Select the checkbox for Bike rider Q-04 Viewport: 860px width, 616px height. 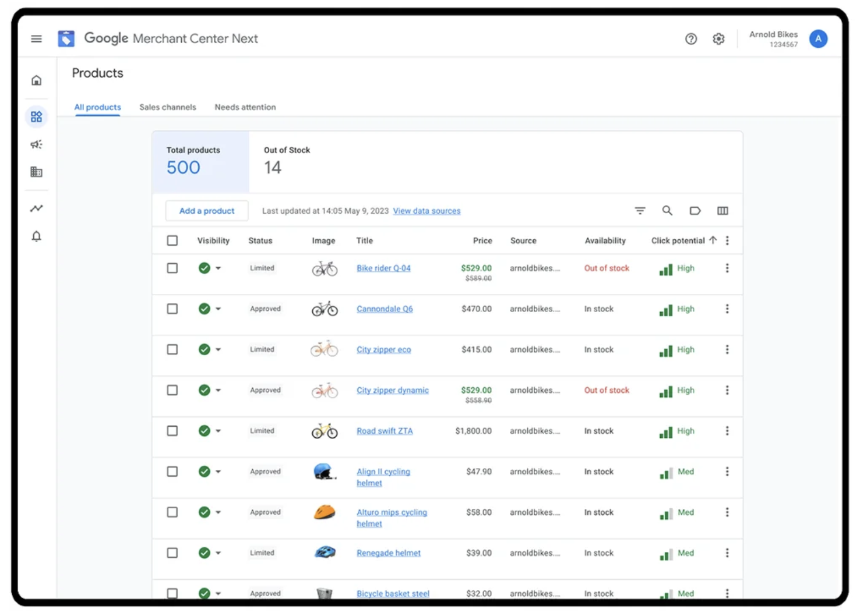[172, 268]
